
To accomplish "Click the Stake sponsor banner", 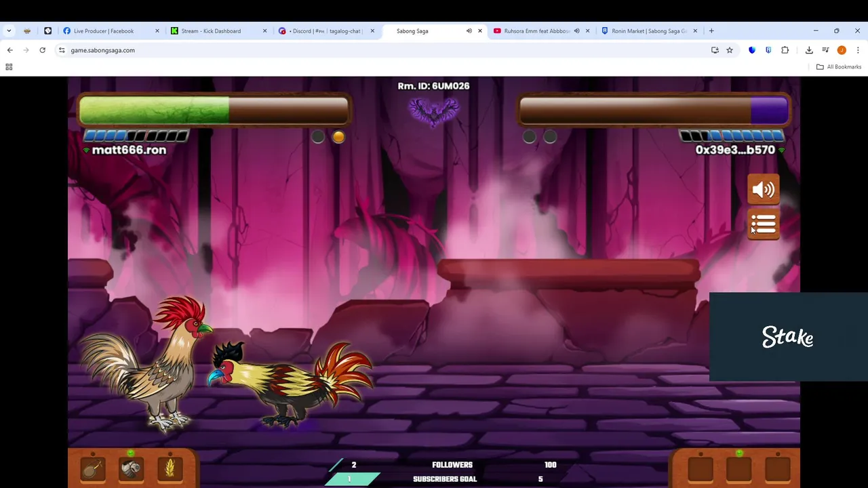I will (788, 337).
